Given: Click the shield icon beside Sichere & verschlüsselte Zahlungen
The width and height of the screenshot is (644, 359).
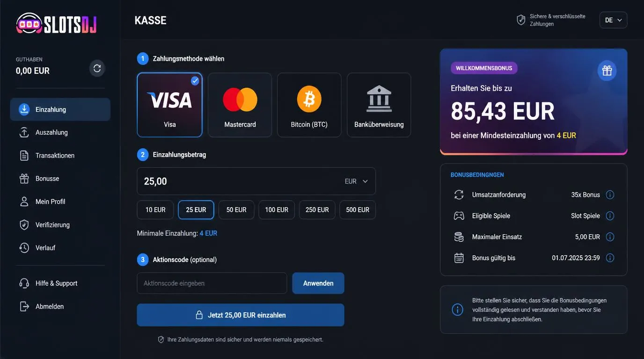Looking at the screenshot, I should (521, 20).
